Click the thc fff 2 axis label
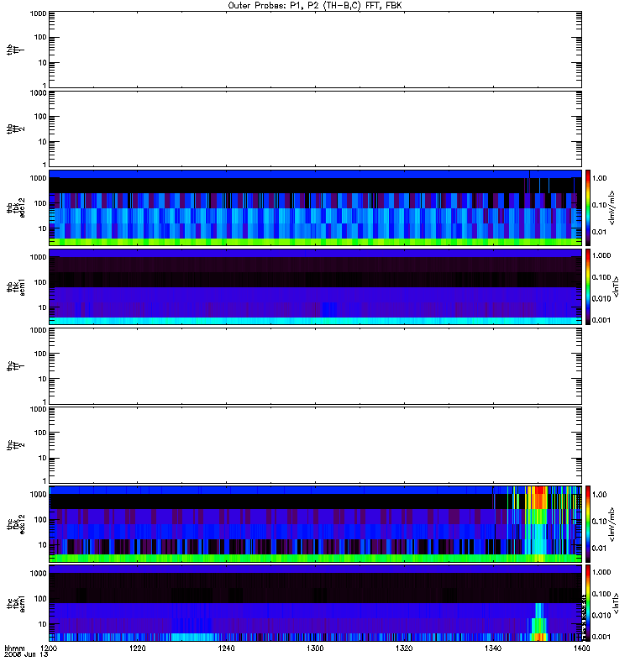Image resolution: width=630 pixels, height=672 pixels. (15, 445)
